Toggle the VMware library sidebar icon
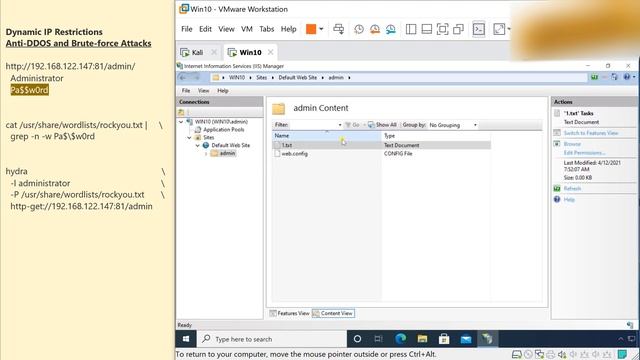Viewport: 640px width, 360px height. [411, 29]
